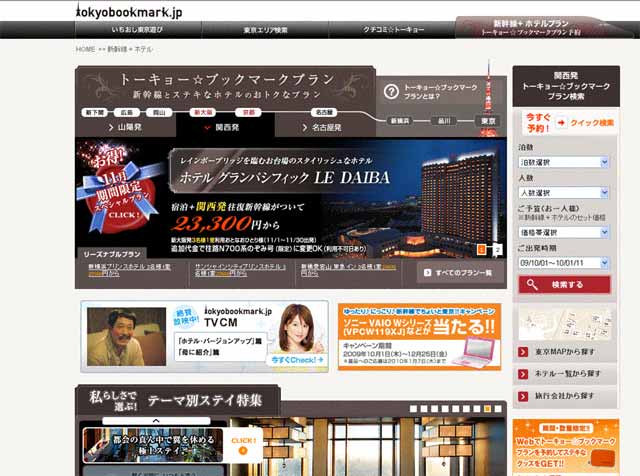Open the ご出発時期 date dropdown
Image resolution: width=640 pixels, height=476 pixels.
coord(563,263)
